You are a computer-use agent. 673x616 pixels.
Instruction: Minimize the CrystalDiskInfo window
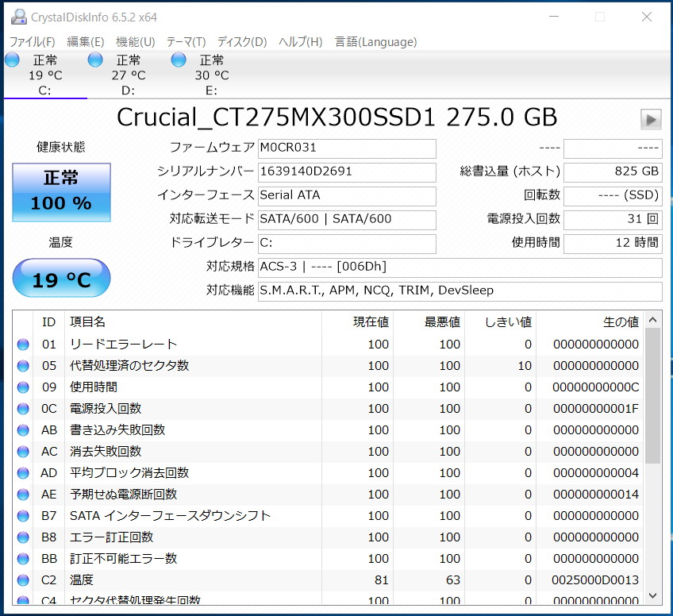554,17
